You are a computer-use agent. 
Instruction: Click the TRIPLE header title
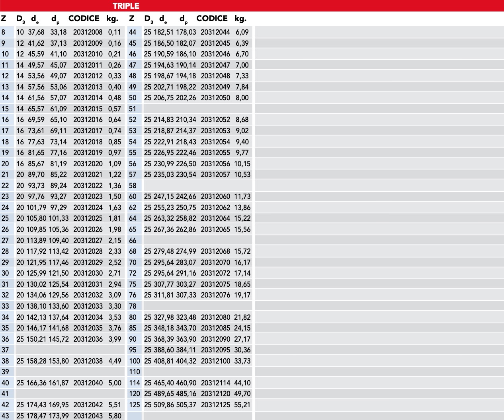click(126, 6)
